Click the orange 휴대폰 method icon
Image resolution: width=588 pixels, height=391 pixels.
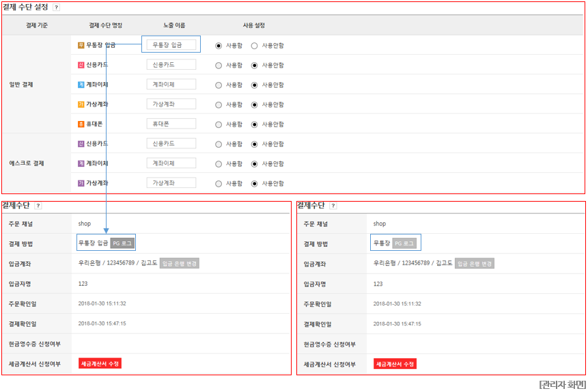tap(81, 124)
